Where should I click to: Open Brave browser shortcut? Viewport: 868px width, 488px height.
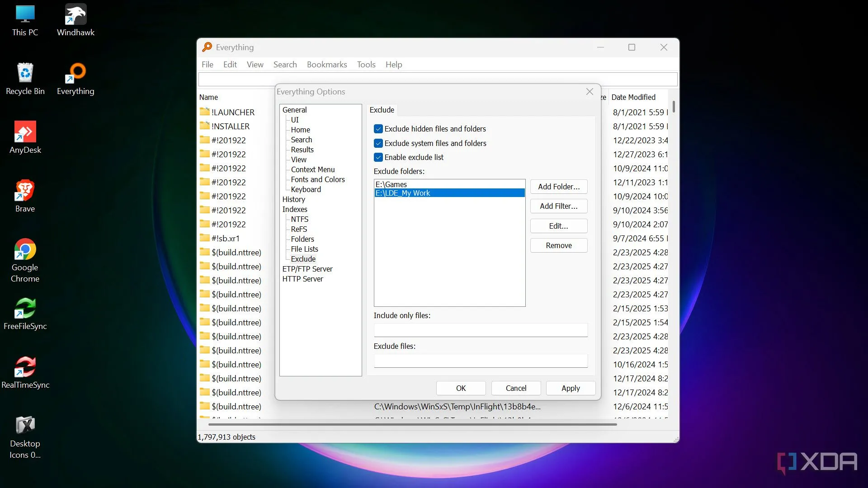(25, 197)
